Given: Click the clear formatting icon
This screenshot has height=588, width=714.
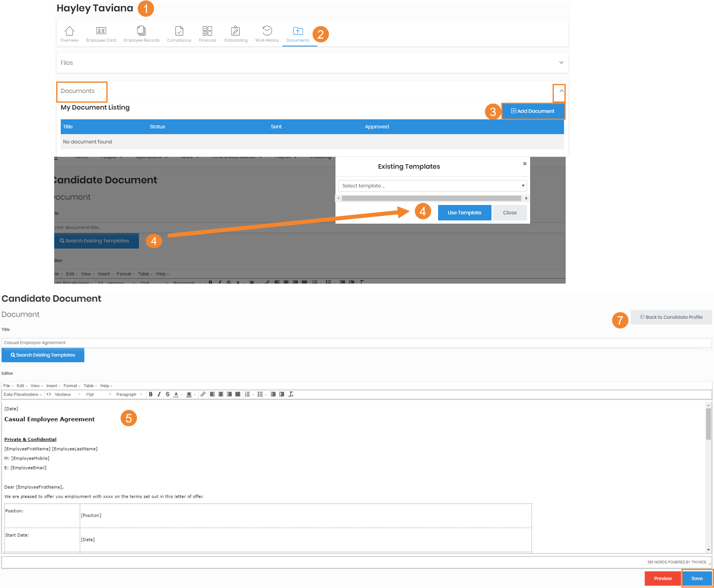Looking at the screenshot, I should pos(291,394).
